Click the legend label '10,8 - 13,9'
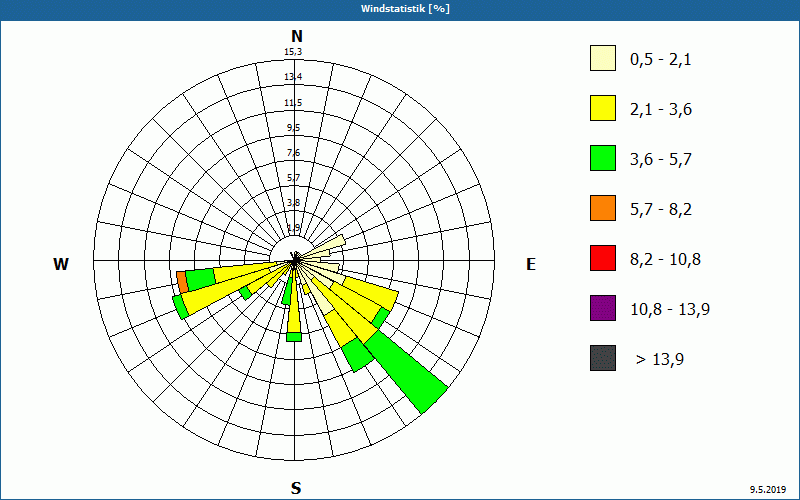This screenshot has width=800, height=500. [x=670, y=310]
